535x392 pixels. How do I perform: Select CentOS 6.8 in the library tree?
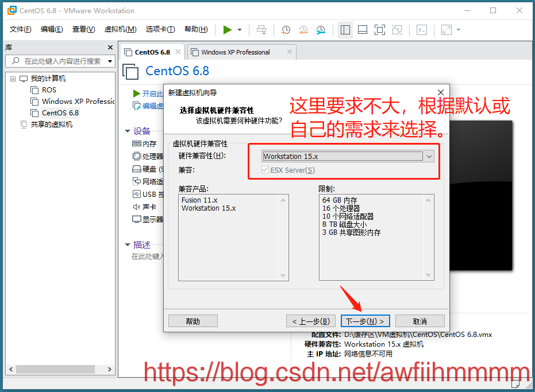pyautogui.click(x=60, y=113)
